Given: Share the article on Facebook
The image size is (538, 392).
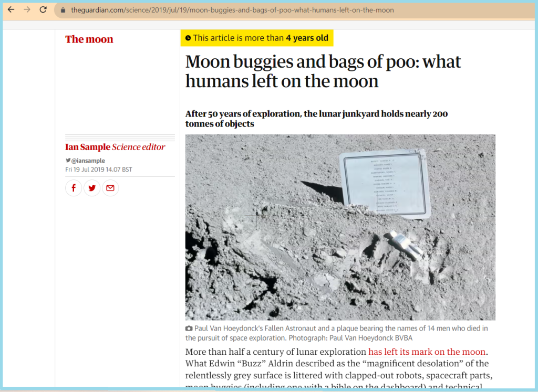Looking at the screenshot, I should tap(74, 188).
